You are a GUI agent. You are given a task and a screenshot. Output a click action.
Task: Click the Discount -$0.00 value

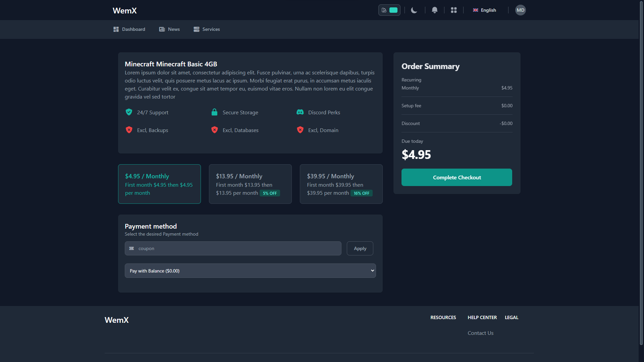(x=506, y=123)
